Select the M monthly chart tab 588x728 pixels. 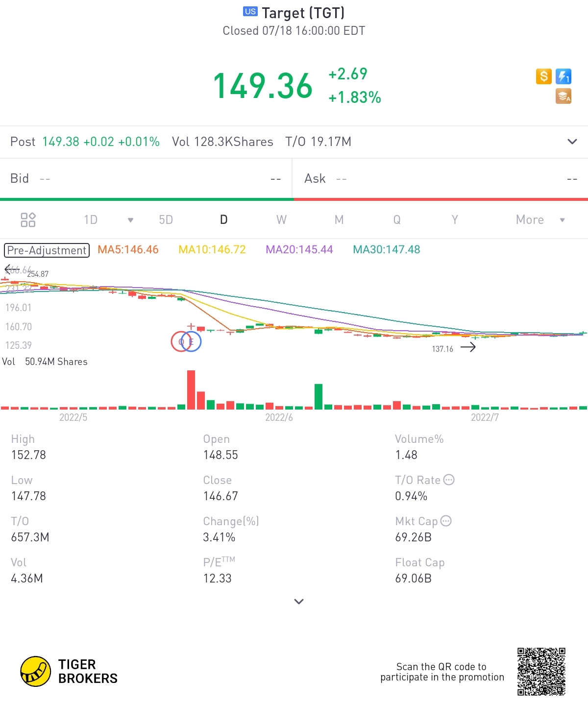pyautogui.click(x=339, y=219)
